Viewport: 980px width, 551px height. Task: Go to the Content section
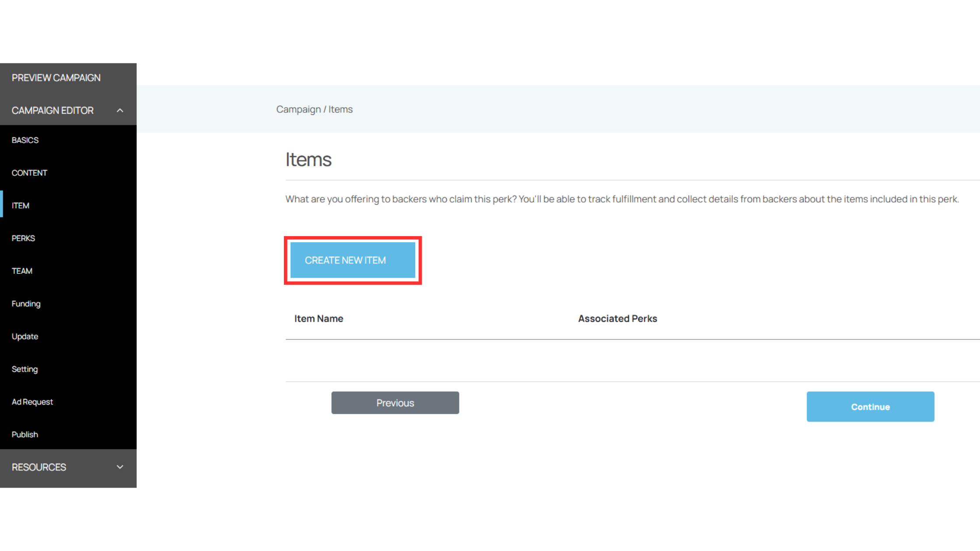[29, 173]
